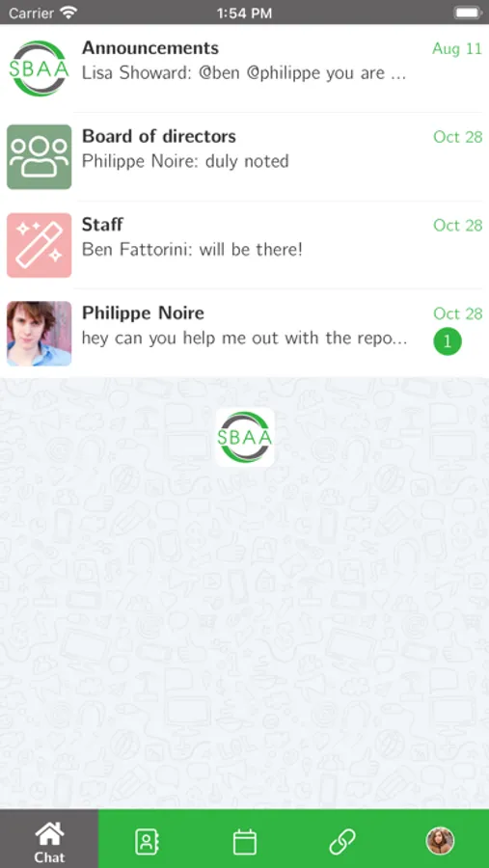Screen dimensions: 489x868
Task: Tap the SBAA Announcements logo avatar
Action: point(39,68)
